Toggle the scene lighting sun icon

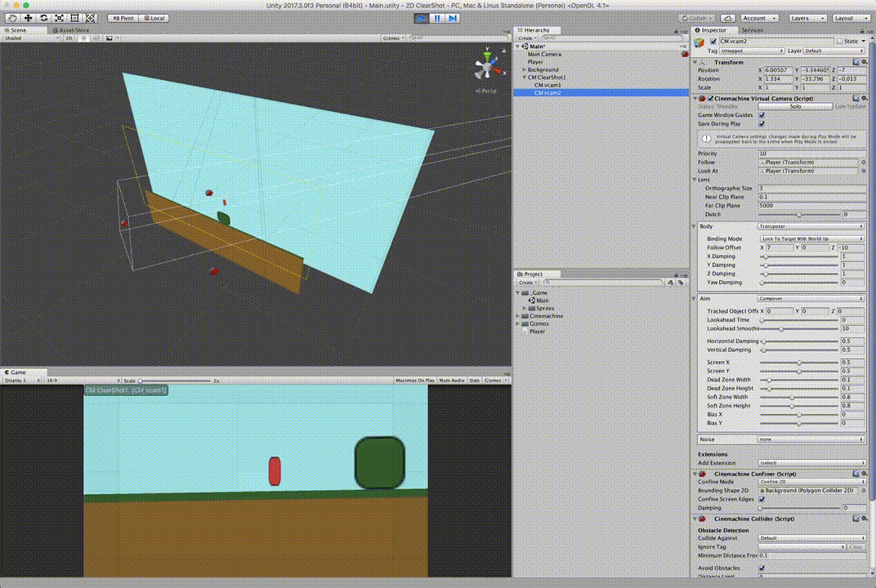83,38
